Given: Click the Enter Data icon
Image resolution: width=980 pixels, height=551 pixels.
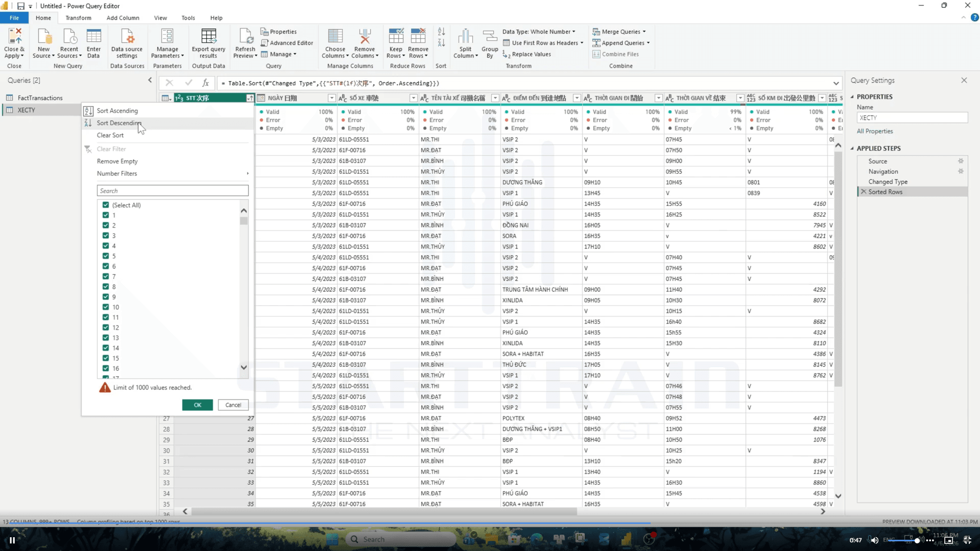Looking at the screenshot, I should [x=93, y=36].
